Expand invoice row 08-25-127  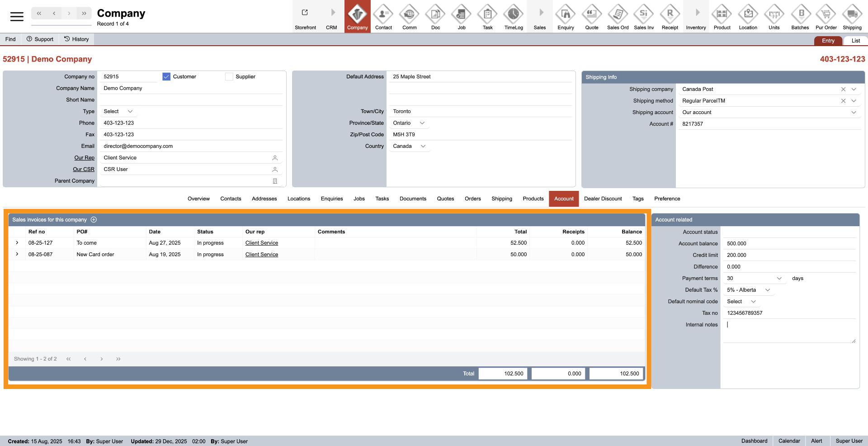click(x=17, y=243)
